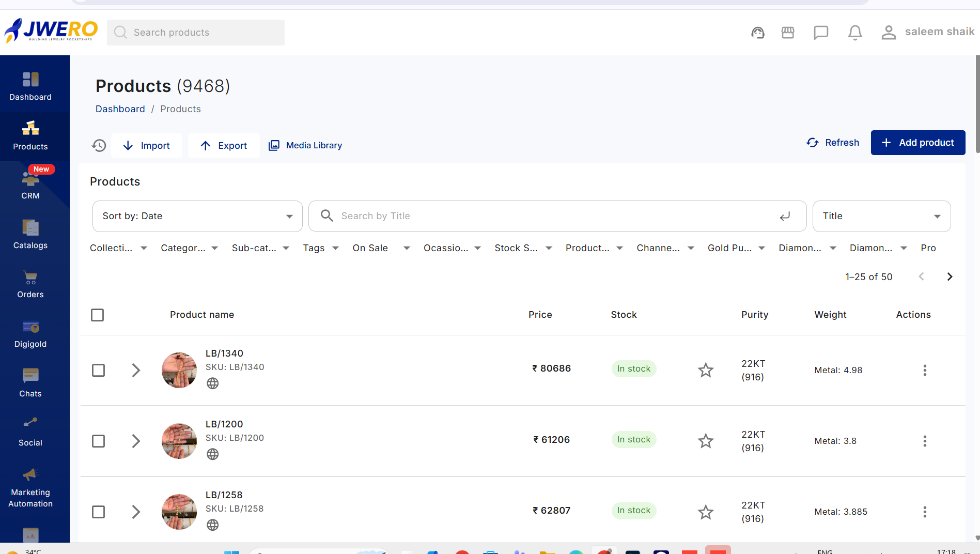980x554 pixels.
Task: Check the select-all products checkbox
Action: (x=97, y=315)
